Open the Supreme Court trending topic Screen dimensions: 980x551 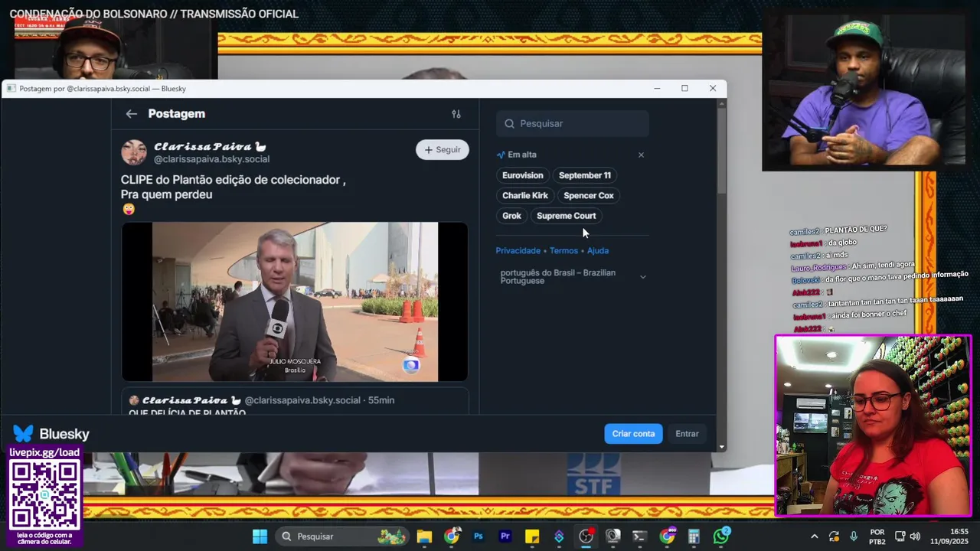(x=567, y=216)
